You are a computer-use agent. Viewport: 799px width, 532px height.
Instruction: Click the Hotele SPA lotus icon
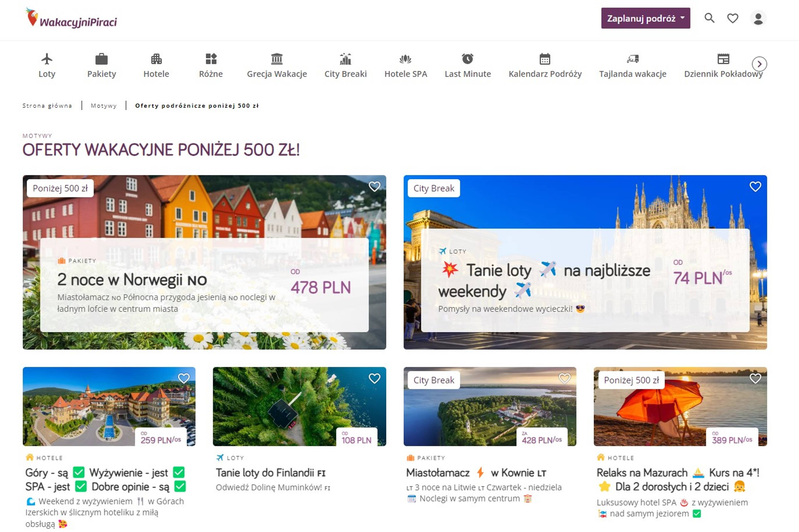pyautogui.click(x=406, y=59)
